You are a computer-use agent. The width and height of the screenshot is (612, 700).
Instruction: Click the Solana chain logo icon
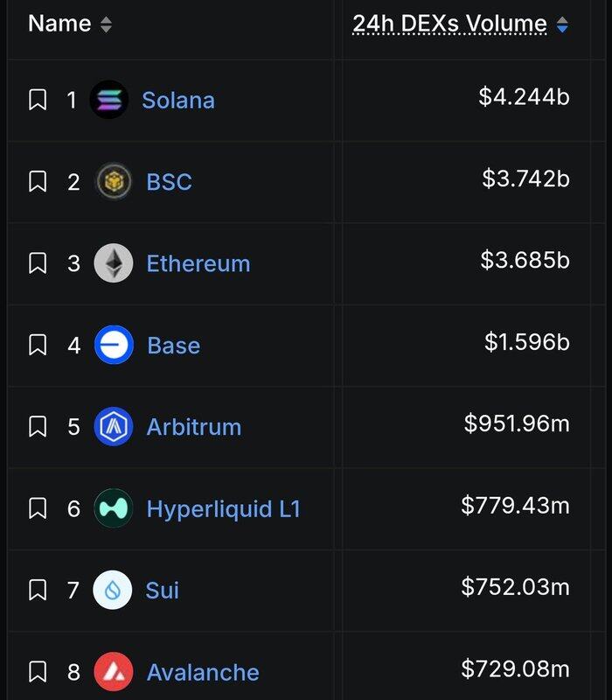(109, 100)
